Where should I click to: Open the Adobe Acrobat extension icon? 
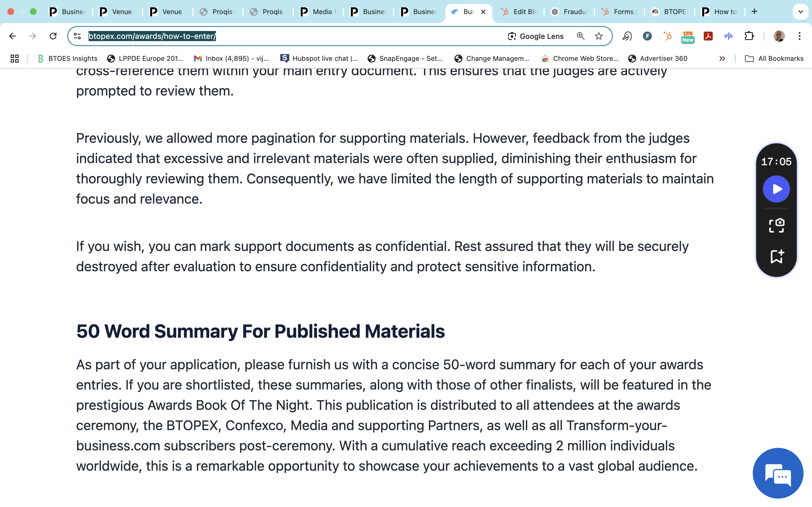708,36
